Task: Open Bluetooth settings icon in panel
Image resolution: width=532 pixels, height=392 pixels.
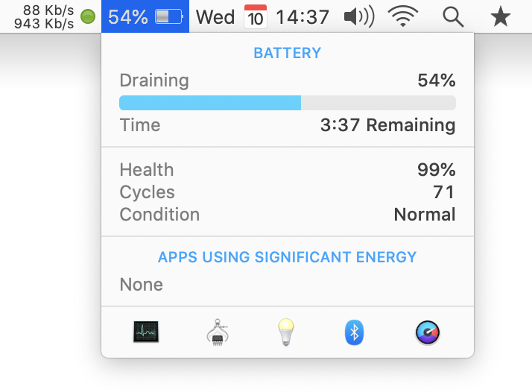Action: (x=354, y=332)
